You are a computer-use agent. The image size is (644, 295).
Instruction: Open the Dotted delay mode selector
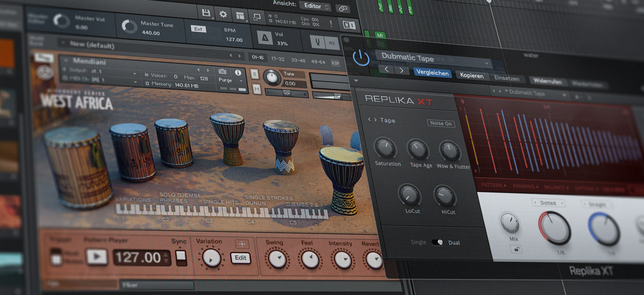(x=548, y=203)
